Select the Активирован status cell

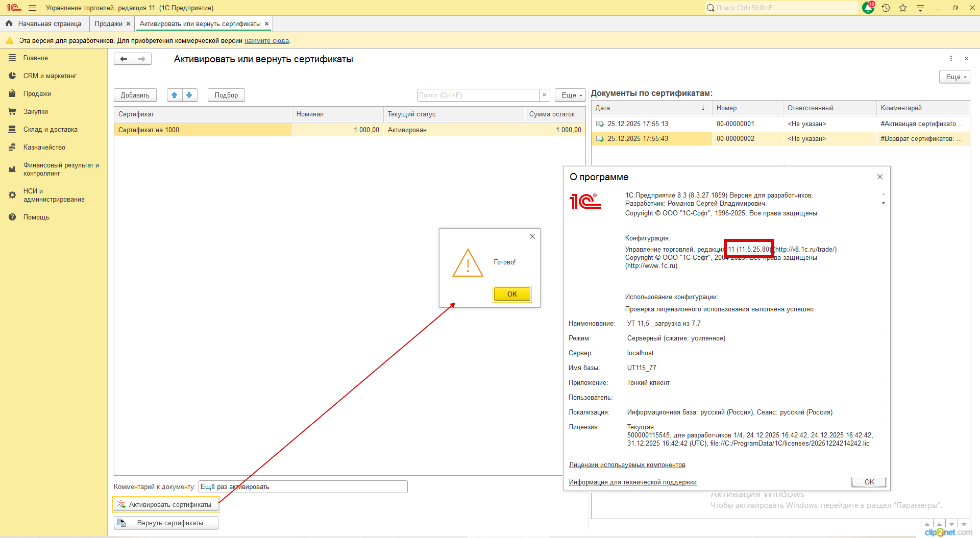[454, 130]
